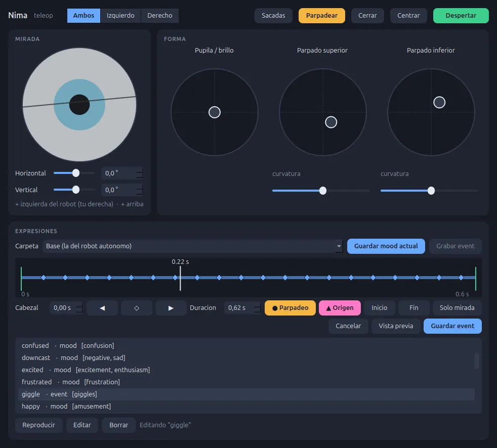Switch to the Izquierdo eye tab
This screenshot has height=448, width=497.
coord(120,16)
